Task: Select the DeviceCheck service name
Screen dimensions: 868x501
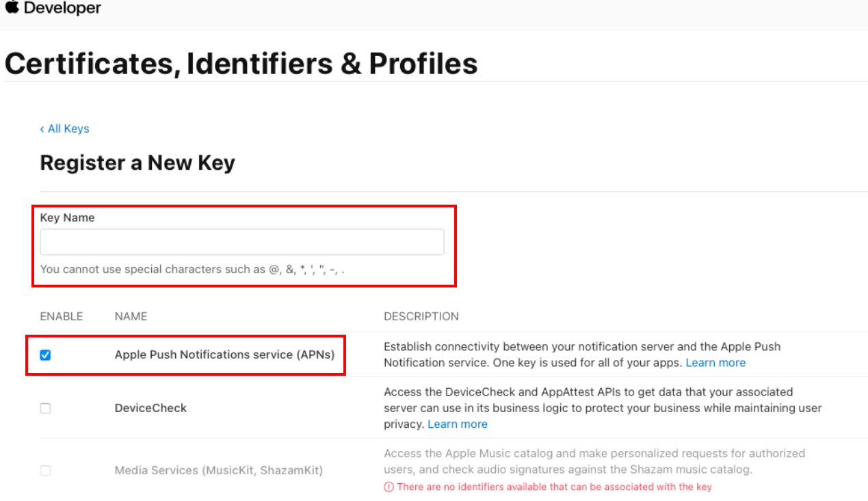Action: pos(150,408)
